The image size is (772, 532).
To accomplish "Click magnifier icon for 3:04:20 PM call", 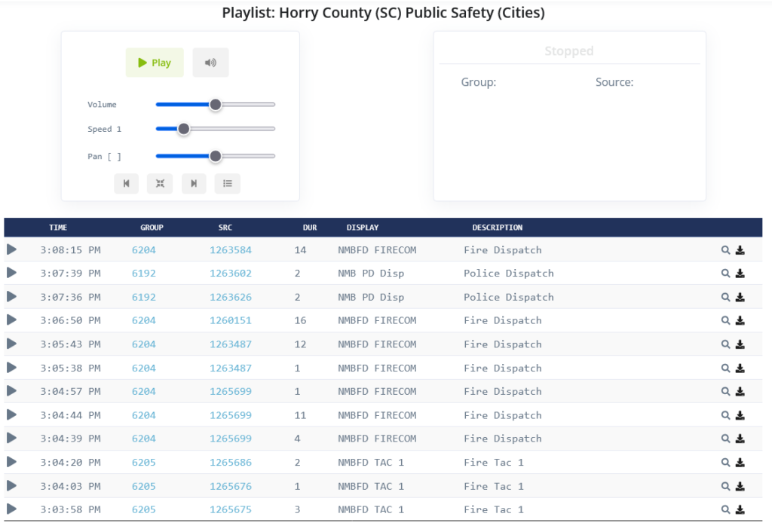I will (x=725, y=463).
